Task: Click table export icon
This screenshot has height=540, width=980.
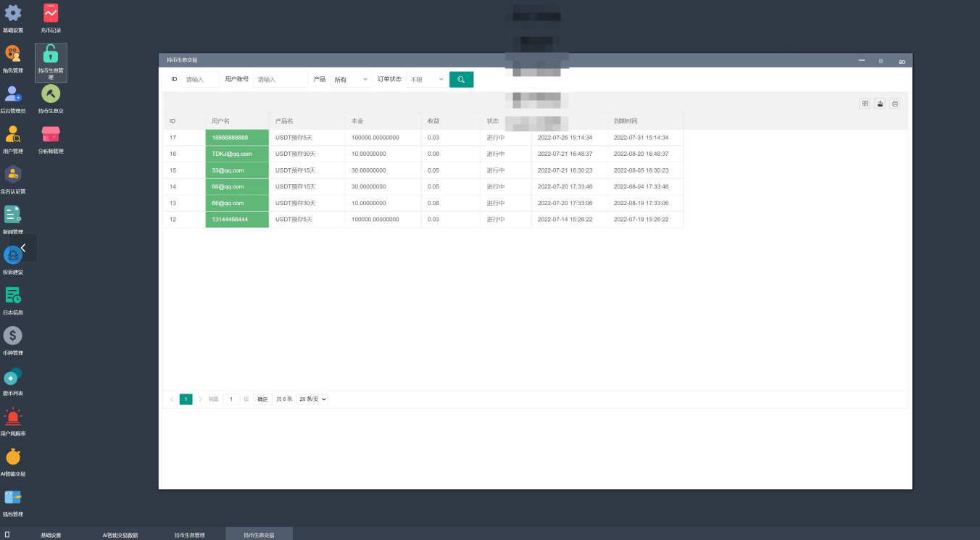Action: point(880,104)
